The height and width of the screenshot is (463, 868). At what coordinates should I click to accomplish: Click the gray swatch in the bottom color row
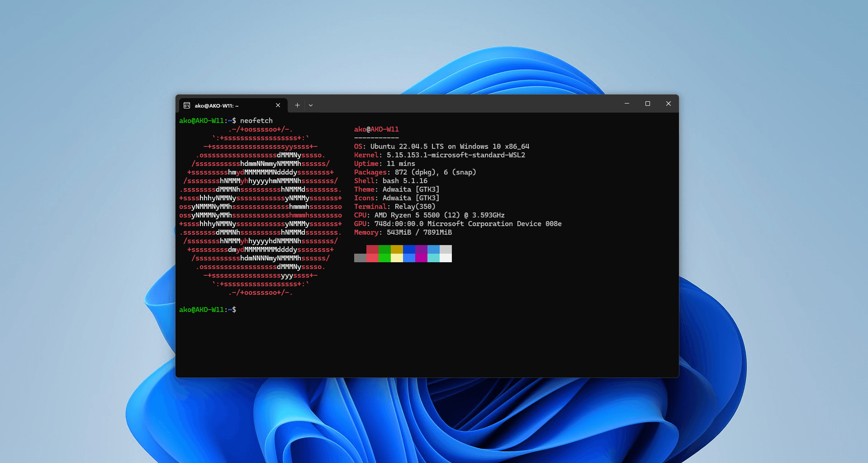[360, 258]
